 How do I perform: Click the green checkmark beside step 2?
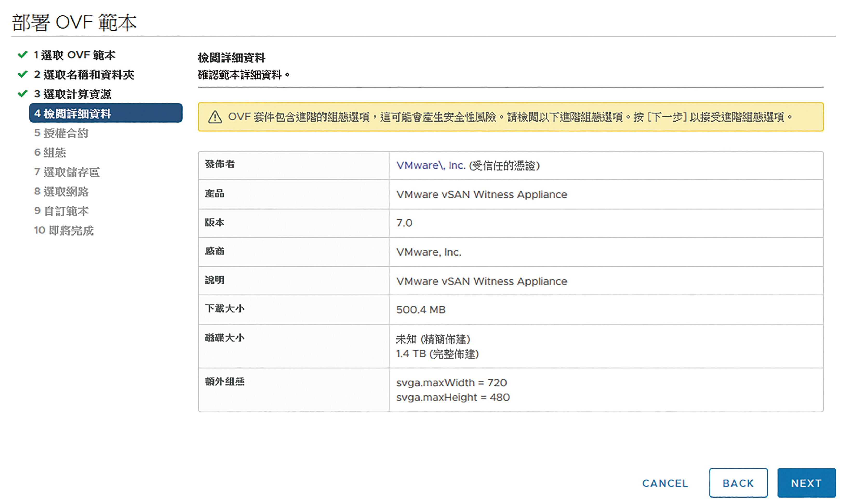22,74
